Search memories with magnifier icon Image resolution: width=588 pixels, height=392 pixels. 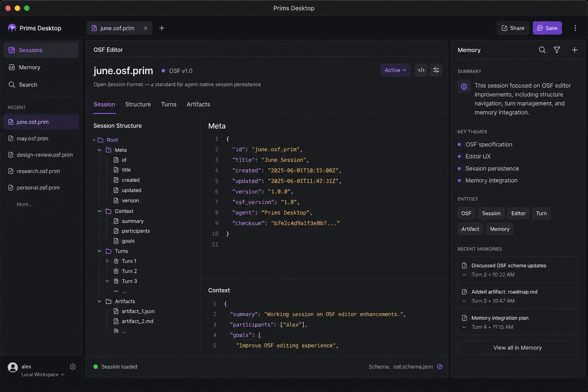[x=542, y=50]
